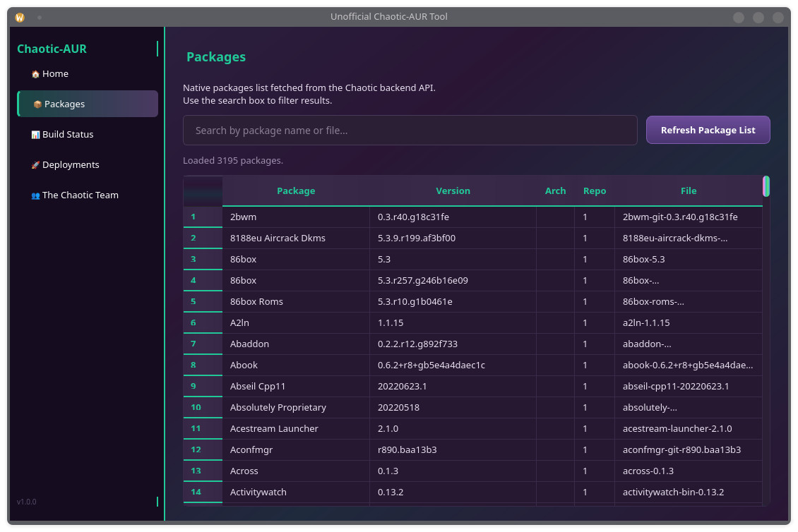Click the Arch column header
Image resolution: width=798 pixels, height=532 pixels.
point(555,191)
